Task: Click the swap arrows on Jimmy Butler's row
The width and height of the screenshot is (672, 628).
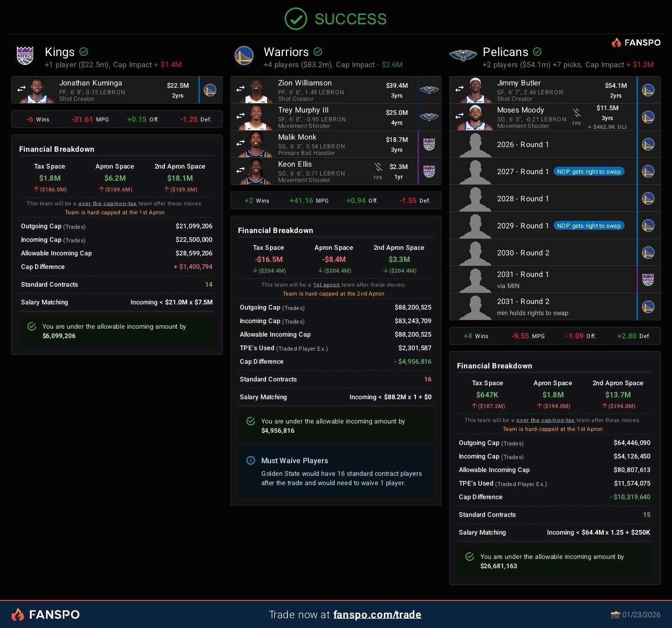Action: [459, 89]
